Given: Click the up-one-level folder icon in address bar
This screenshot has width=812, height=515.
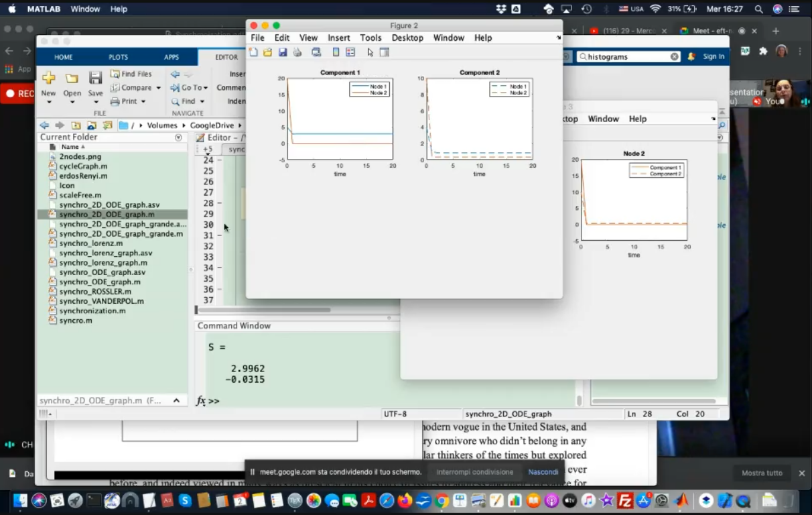Looking at the screenshot, I should 76,125.
